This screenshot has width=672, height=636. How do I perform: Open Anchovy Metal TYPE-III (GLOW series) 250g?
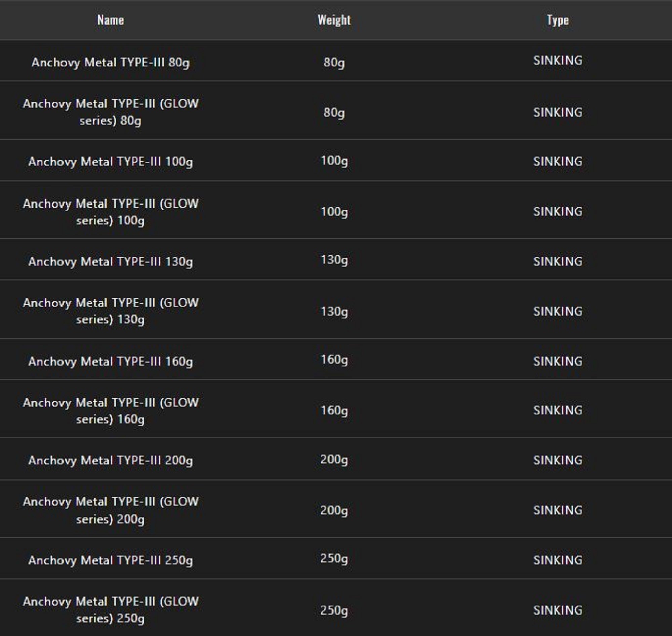[111, 610]
